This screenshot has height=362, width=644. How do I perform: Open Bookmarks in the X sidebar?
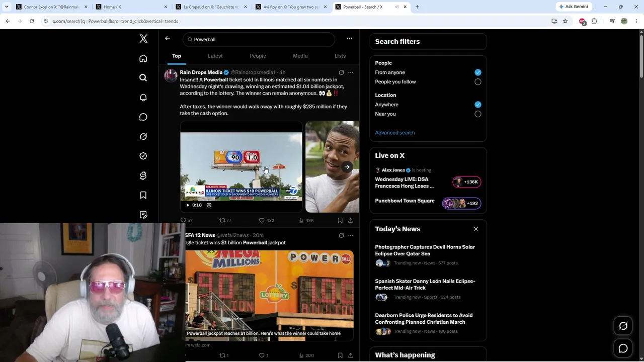tap(143, 195)
